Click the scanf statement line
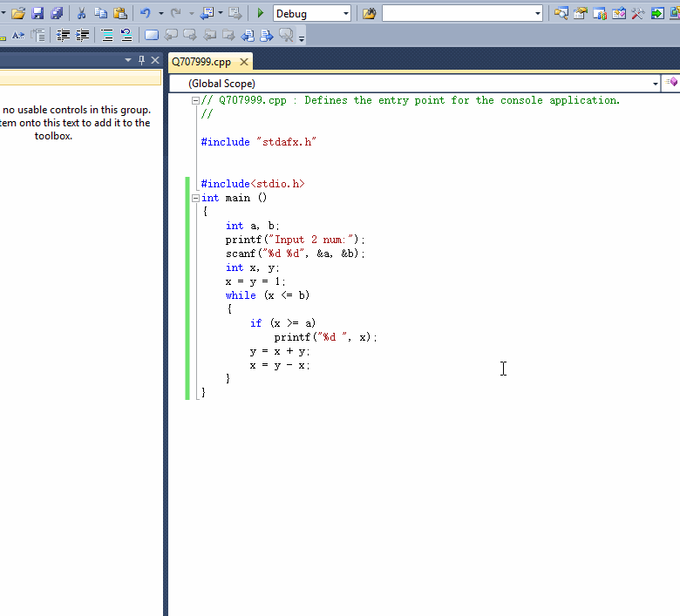This screenshot has height=616, width=680. coord(296,254)
